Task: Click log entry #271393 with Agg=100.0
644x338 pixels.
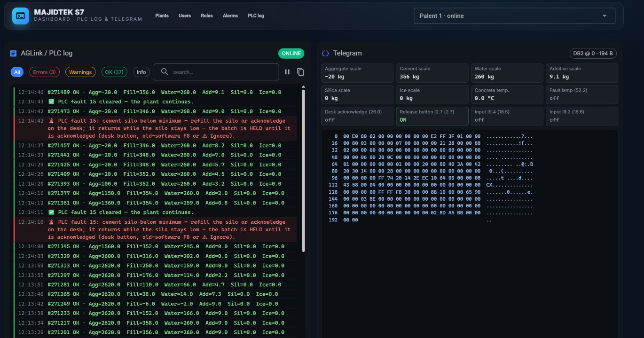Action: pyautogui.click(x=155, y=184)
